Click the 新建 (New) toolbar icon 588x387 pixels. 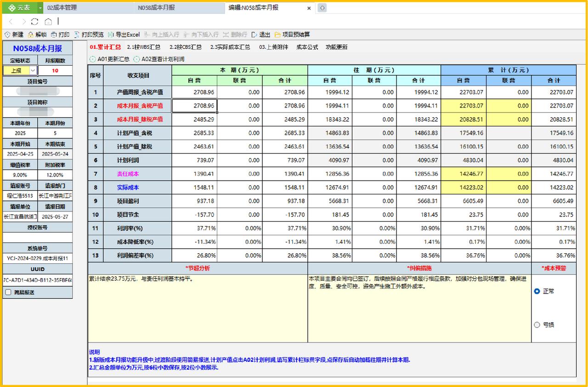[7, 34]
